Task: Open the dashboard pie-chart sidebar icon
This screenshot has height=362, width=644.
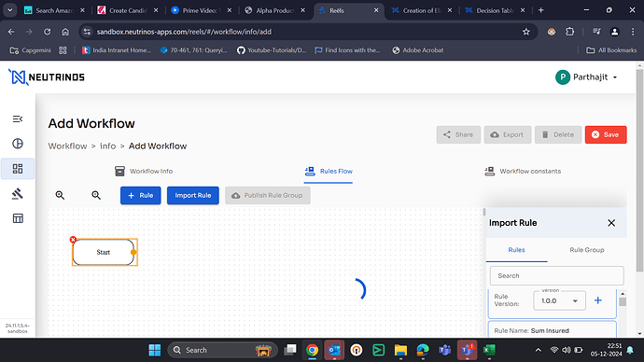Action: coord(18,144)
